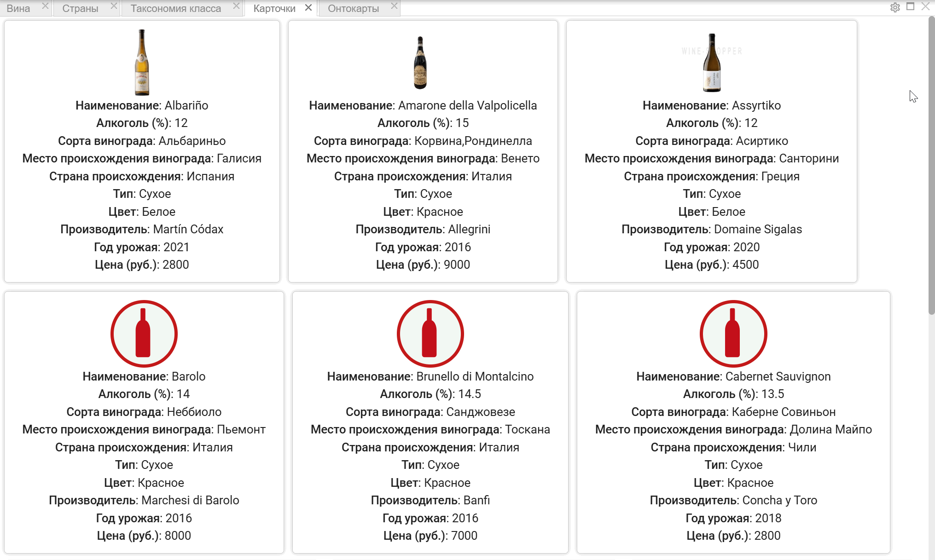
Task: Click the grape varieties 'Корвина,Рондинелла'
Action: (473, 141)
